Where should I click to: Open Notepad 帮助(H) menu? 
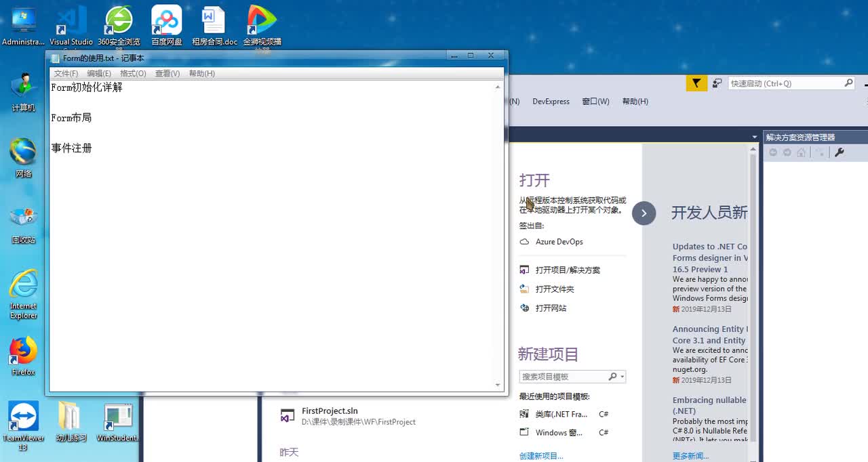tap(202, 73)
